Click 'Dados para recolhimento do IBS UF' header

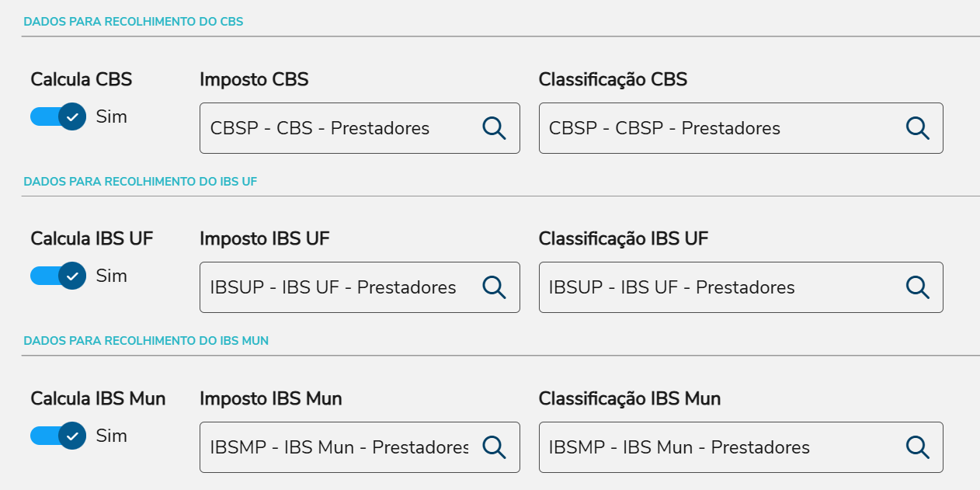141,182
